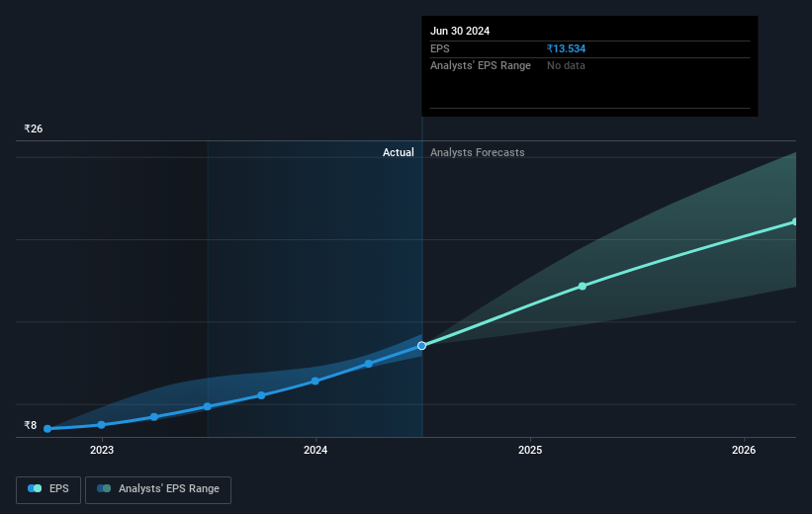The image size is (812, 514).
Task: Click the 2025 x-axis label
Action: [530, 450]
